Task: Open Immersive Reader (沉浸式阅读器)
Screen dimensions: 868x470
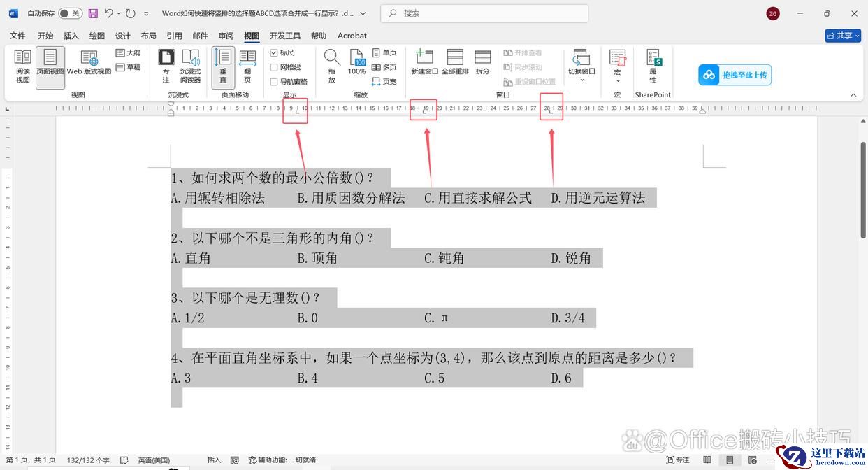Action: [x=190, y=66]
